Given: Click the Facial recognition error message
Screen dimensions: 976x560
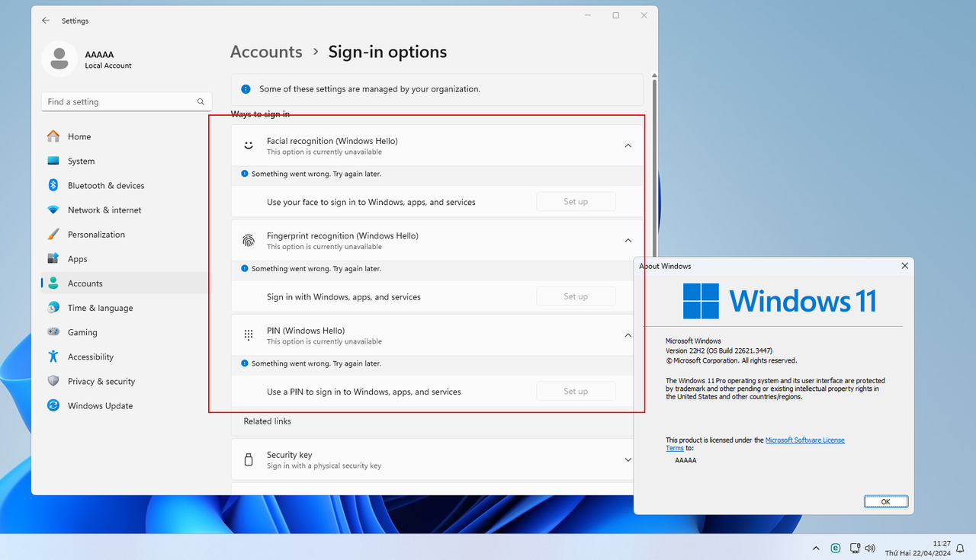Looking at the screenshot, I should [x=316, y=174].
